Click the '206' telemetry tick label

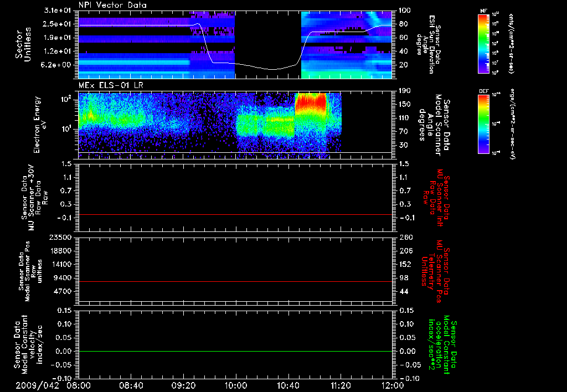coord(405,251)
